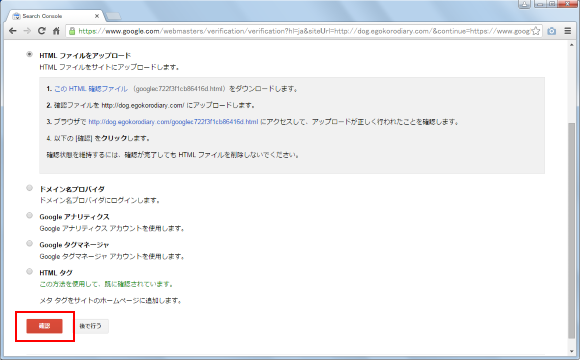Click the HTML タグ label text

click(x=56, y=273)
